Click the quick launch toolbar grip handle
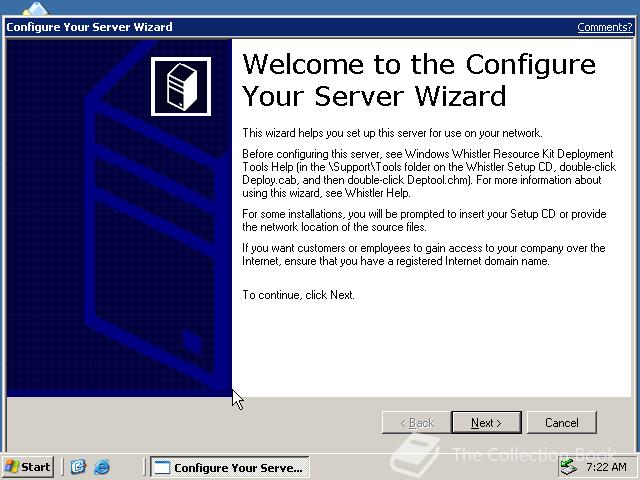Image resolution: width=640 pixels, height=480 pixels. (63, 467)
